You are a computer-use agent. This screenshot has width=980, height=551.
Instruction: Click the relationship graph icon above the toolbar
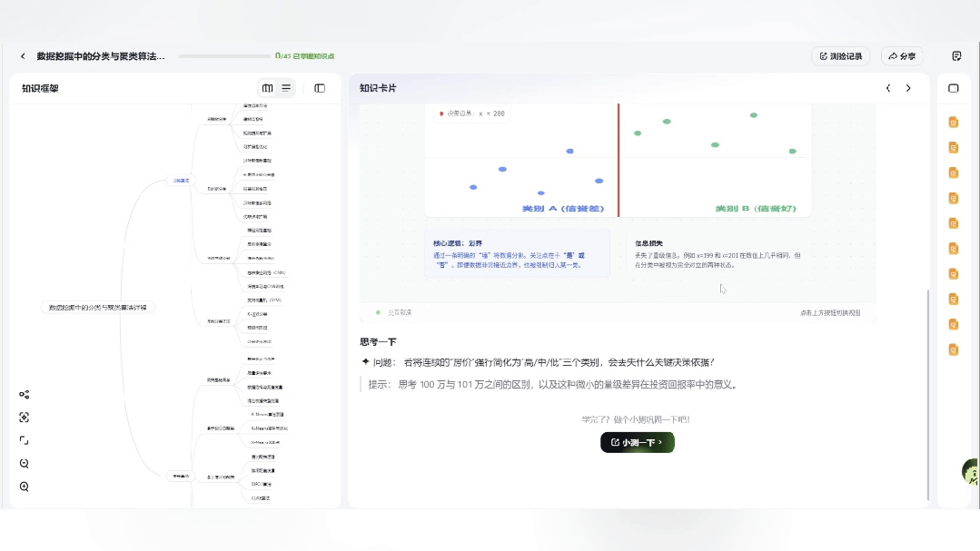tap(23, 395)
